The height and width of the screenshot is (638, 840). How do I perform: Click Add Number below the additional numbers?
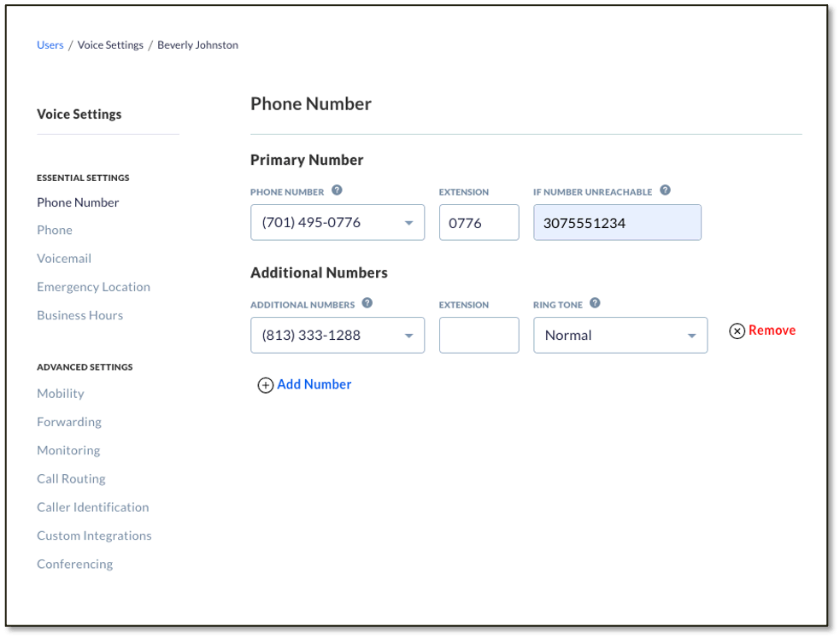pos(314,384)
